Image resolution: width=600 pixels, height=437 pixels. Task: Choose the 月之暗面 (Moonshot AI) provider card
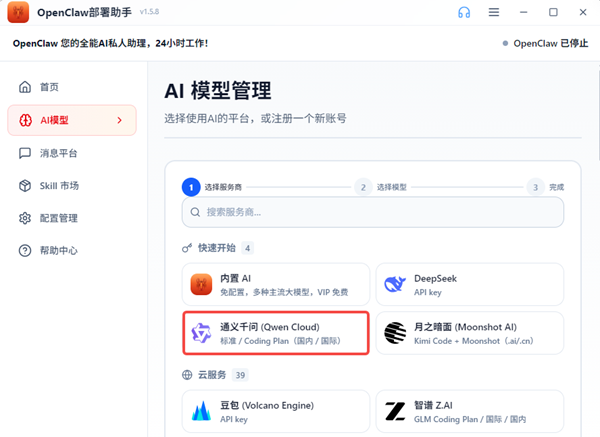click(x=470, y=333)
